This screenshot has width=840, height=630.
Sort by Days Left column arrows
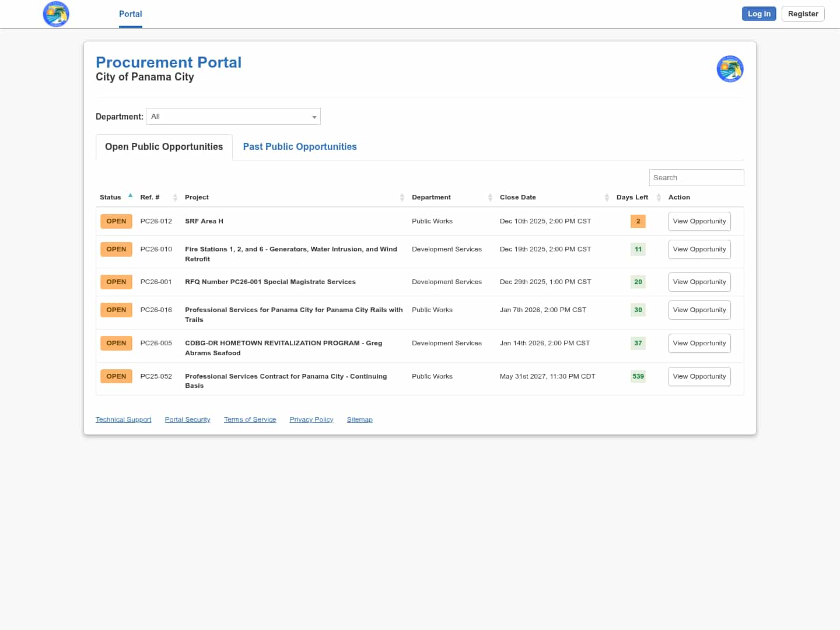659,198
